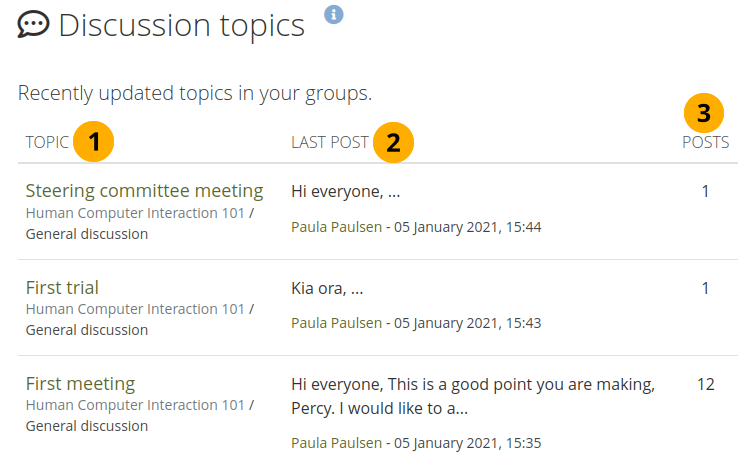Open Human Computer Interaction 101 under Steering committee

[135, 213]
